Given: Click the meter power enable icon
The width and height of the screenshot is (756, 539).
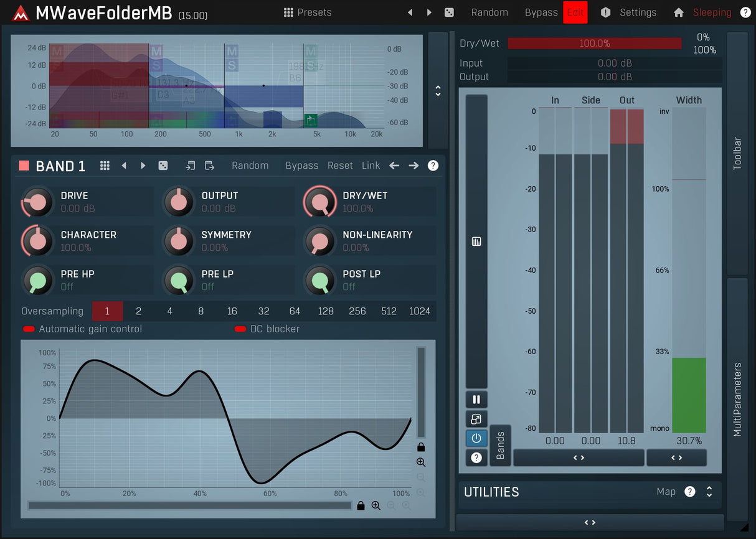Looking at the screenshot, I should tap(476, 438).
